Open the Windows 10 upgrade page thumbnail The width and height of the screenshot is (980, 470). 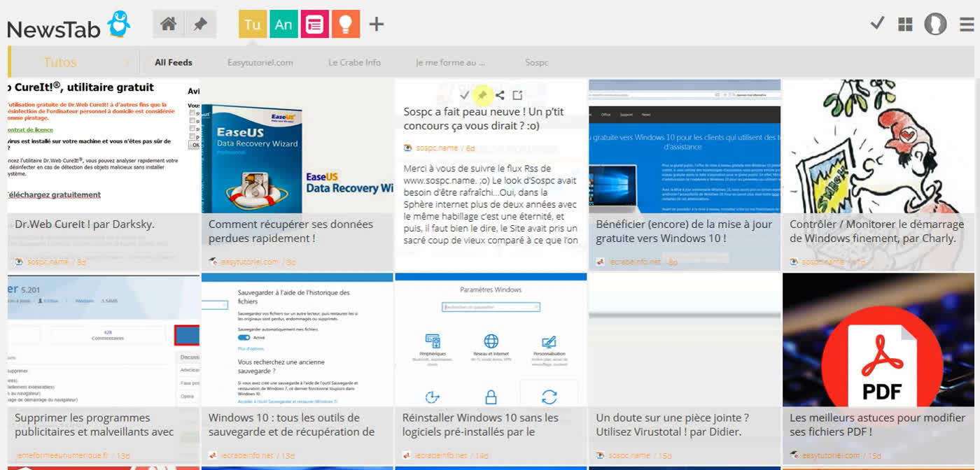tap(685, 146)
